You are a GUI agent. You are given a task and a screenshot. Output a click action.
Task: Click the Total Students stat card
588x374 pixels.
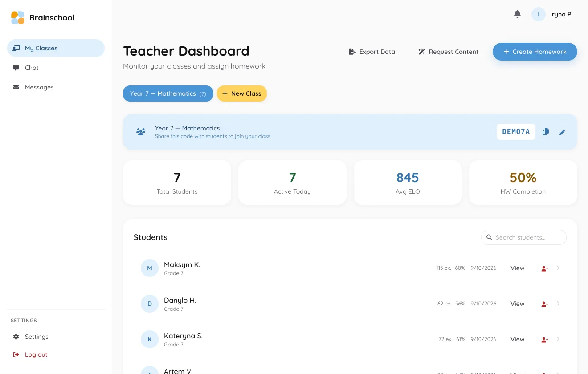177,183
